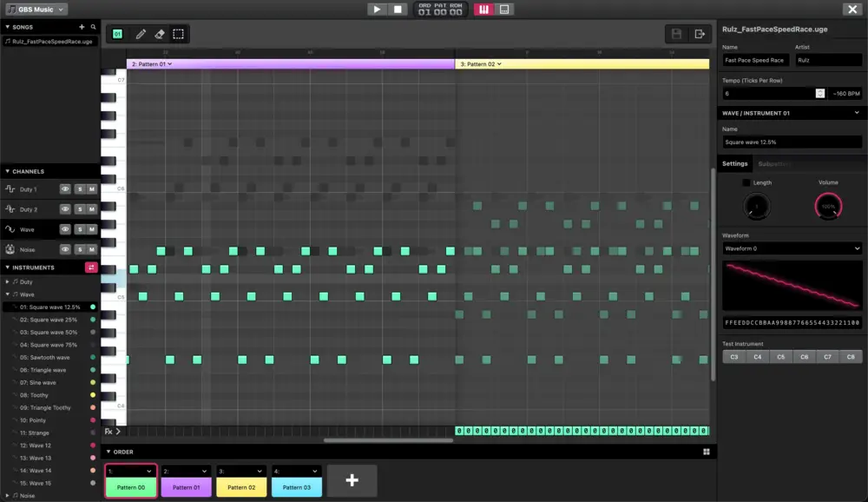Mute the Duty 1 channel
Viewport: 868px width, 502px height.
(92, 189)
